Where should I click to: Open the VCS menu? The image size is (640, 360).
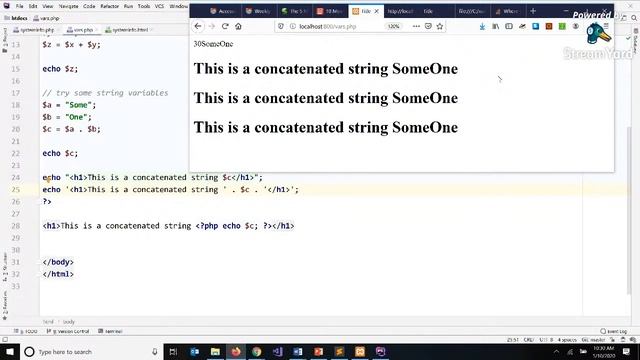pos(159,6)
